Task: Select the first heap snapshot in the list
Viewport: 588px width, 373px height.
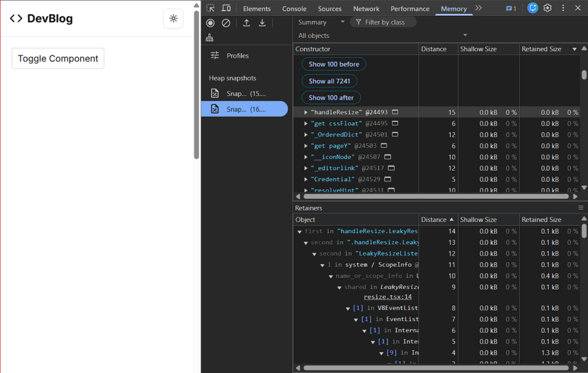Action: coord(244,93)
